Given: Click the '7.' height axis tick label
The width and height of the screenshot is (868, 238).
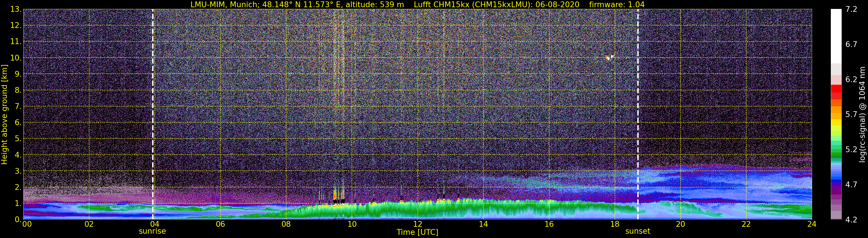Looking at the screenshot, I should pos(18,106).
